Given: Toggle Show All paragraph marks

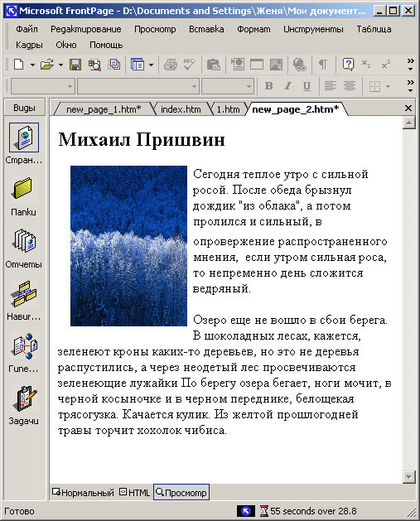Looking at the screenshot, I should [322, 65].
